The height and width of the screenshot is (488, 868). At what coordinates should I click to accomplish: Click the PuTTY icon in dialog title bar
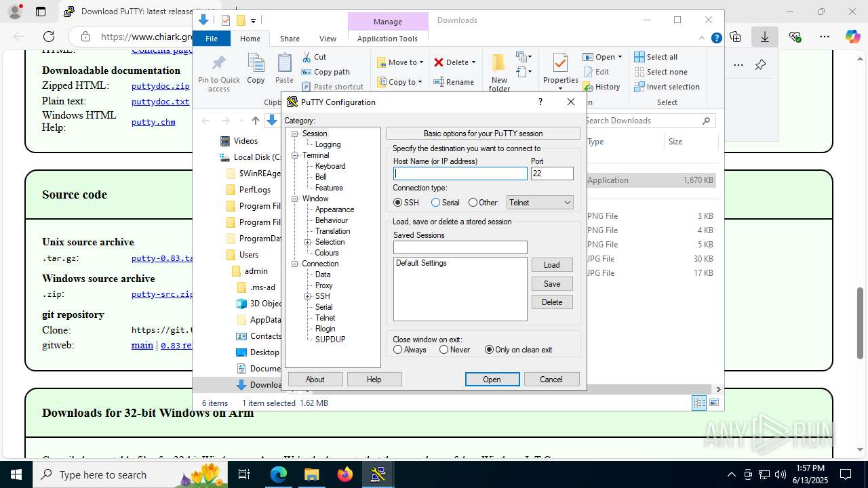pos(292,102)
